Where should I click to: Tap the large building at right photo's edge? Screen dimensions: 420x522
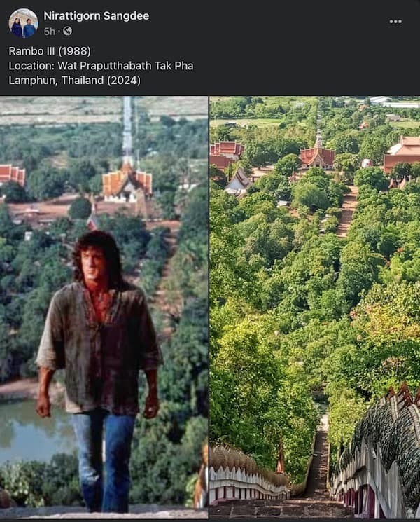pyautogui.click(x=402, y=153)
